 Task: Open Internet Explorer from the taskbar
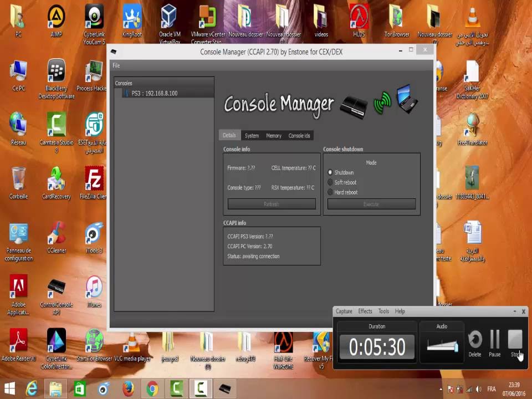tap(32, 389)
